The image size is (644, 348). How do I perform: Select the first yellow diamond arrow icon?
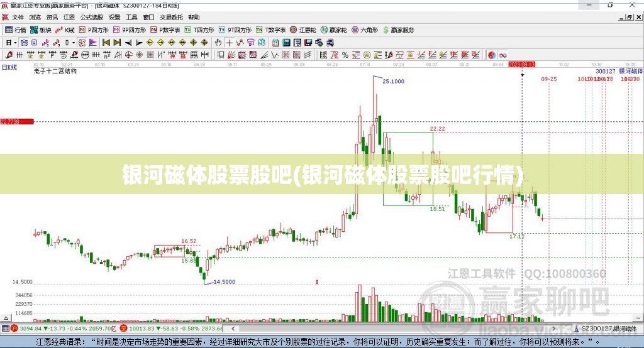pyautogui.click(x=150, y=43)
